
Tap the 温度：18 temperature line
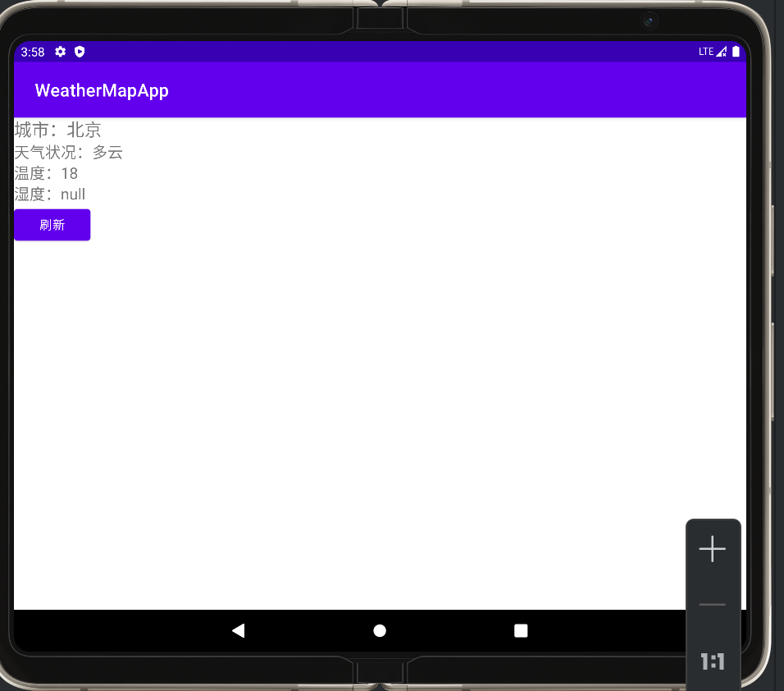click(45, 173)
